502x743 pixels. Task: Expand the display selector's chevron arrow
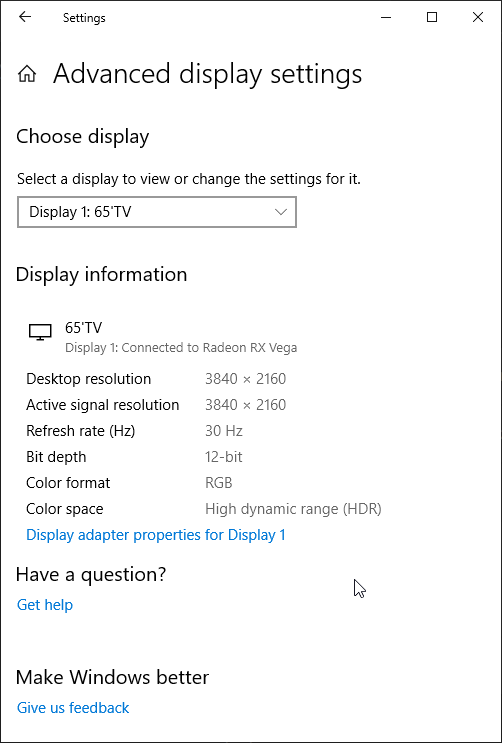point(281,212)
